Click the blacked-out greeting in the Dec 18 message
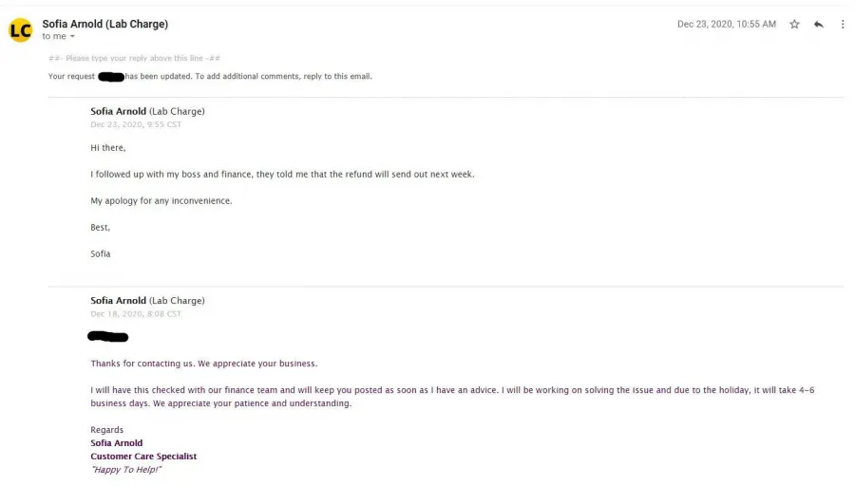Viewport: 855px width, 504px height. pos(108,336)
